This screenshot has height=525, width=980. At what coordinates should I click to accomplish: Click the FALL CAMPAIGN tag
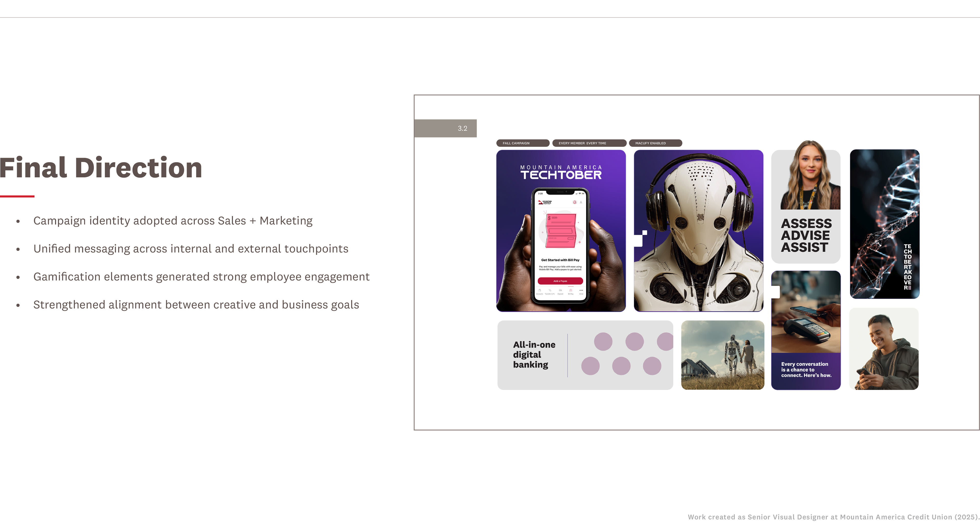522,143
